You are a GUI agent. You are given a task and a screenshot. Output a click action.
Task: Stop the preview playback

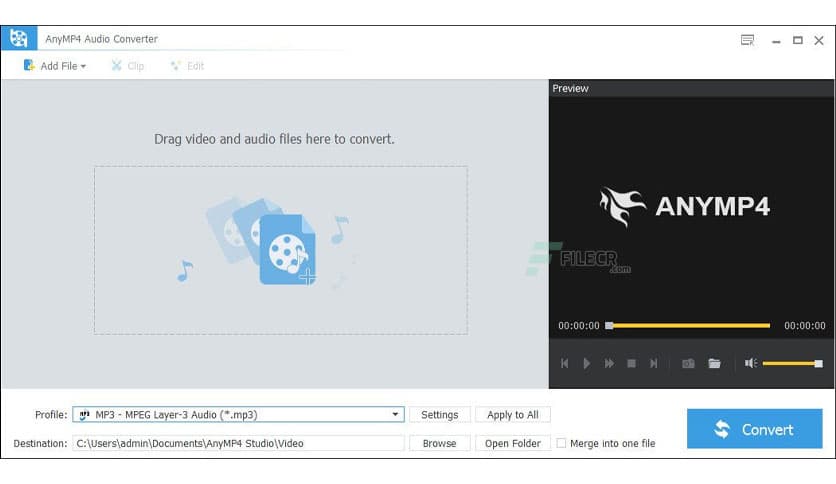point(631,364)
